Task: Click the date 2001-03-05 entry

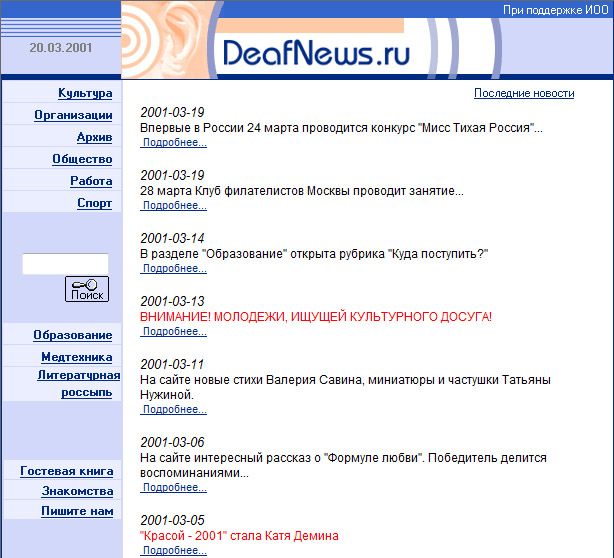Action: click(x=172, y=520)
